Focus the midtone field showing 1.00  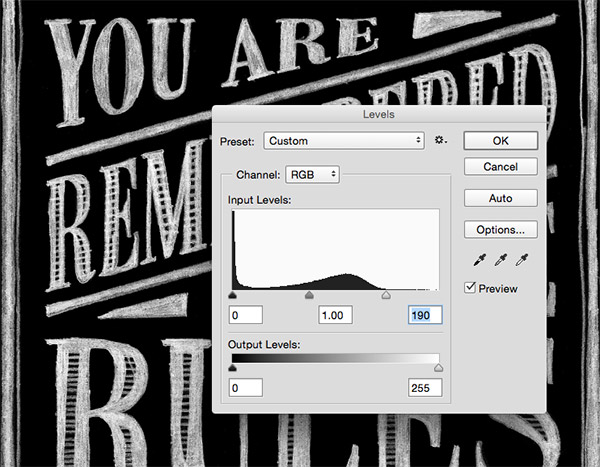336,315
